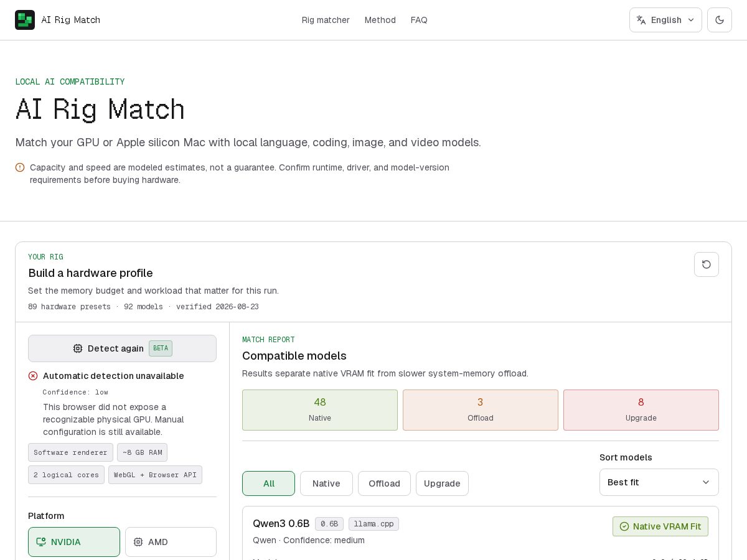Click the AI Rig Match site title
Viewport: 747px width, 560px height.
pos(71,20)
